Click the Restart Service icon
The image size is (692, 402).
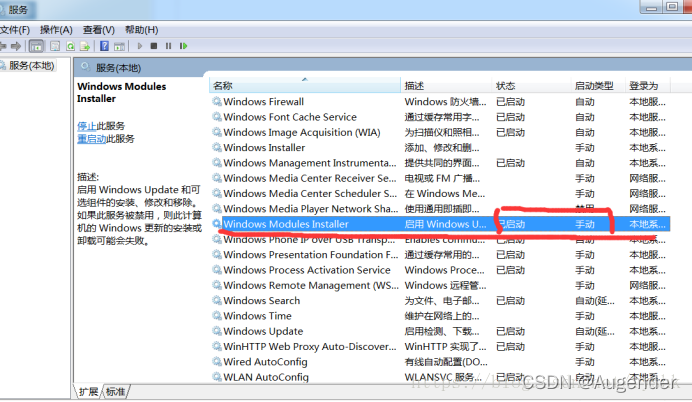click(x=184, y=46)
